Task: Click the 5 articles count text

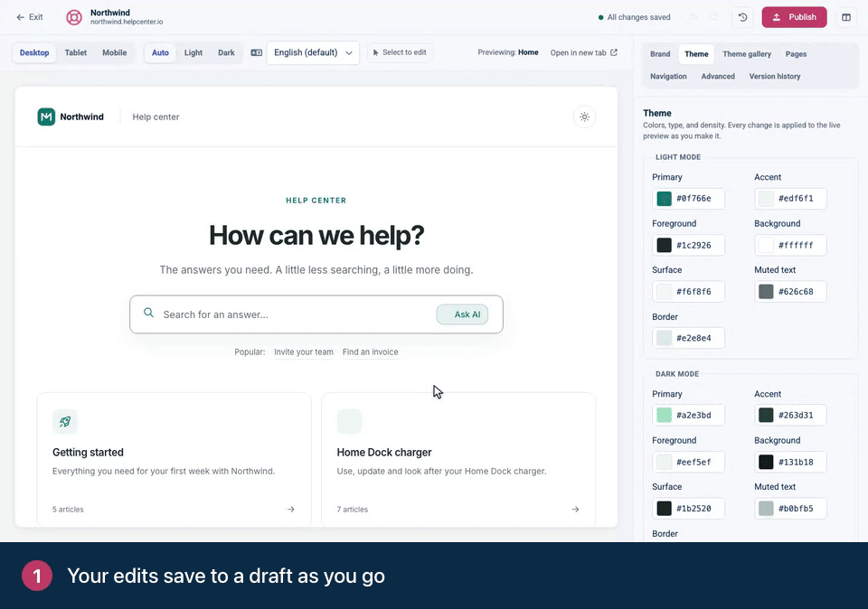Action: (68, 510)
